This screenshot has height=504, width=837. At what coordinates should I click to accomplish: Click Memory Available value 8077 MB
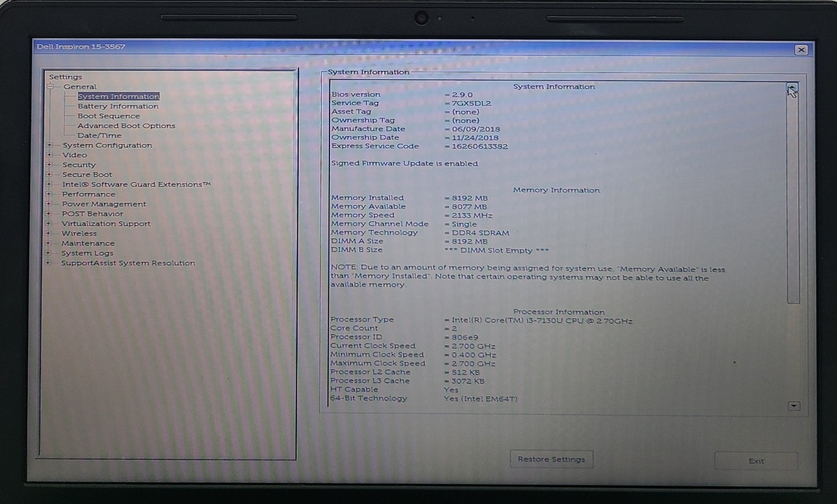[x=469, y=207]
